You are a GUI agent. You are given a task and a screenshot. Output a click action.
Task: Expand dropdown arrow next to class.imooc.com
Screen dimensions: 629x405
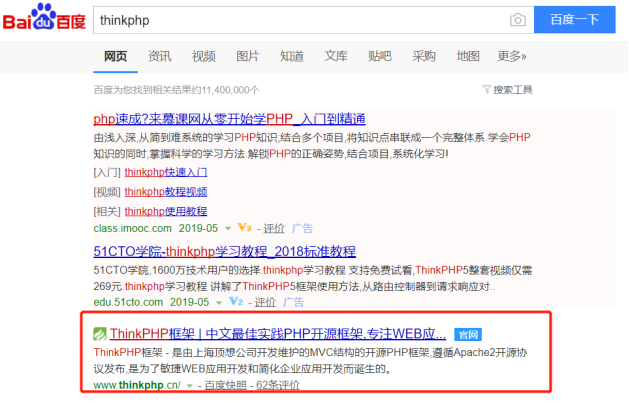pos(228,229)
